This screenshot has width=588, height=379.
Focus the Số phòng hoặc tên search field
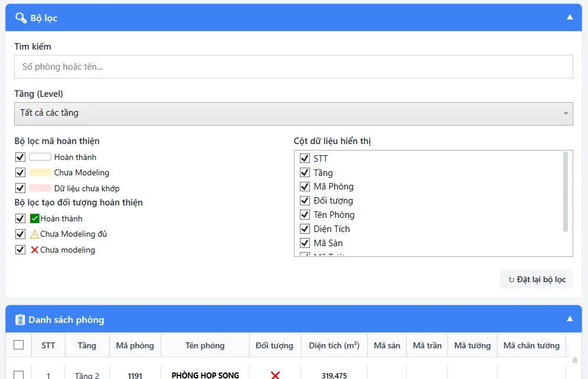[x=293, y=67]
